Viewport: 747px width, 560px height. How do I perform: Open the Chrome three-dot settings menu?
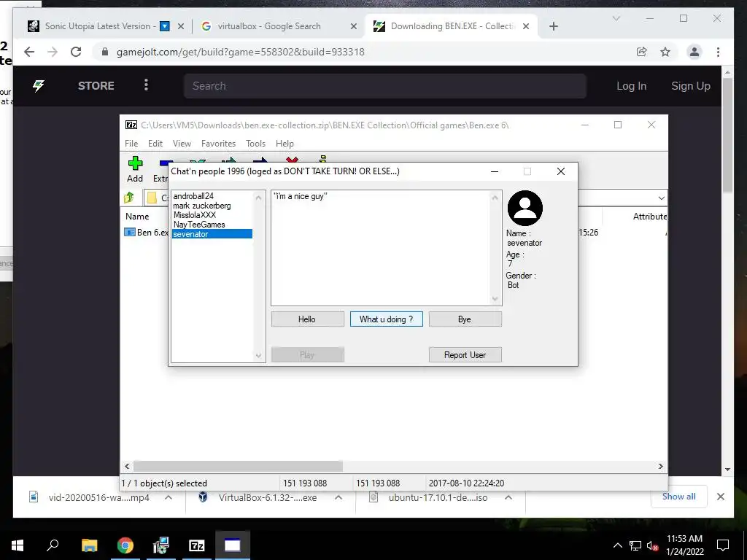pyautogui.click(x=718, y=52)
